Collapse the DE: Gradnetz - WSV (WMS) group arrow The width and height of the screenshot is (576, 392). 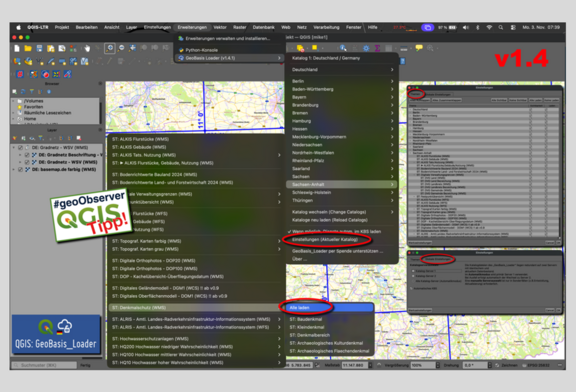point(14,148)
